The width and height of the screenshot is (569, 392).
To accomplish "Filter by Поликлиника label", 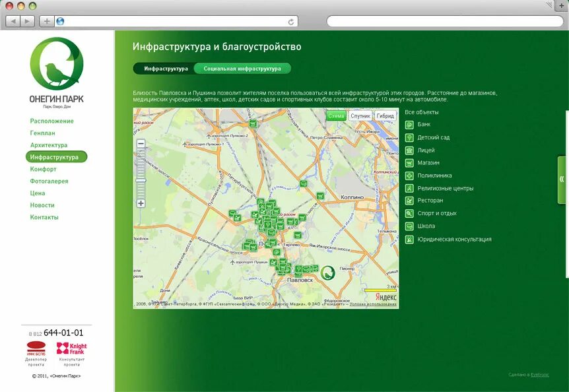I will [434, 176].
